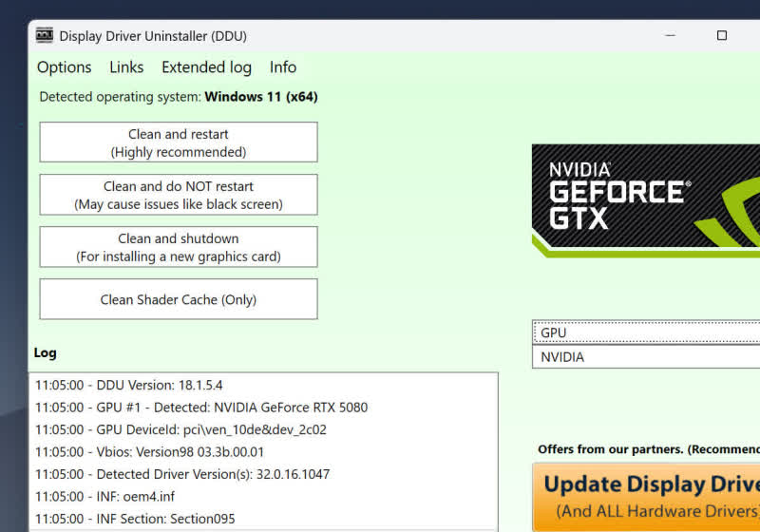Screen dimensions: 760x532
Task: Select the INF Section: Section095 log line
Action: click(264, 519)
